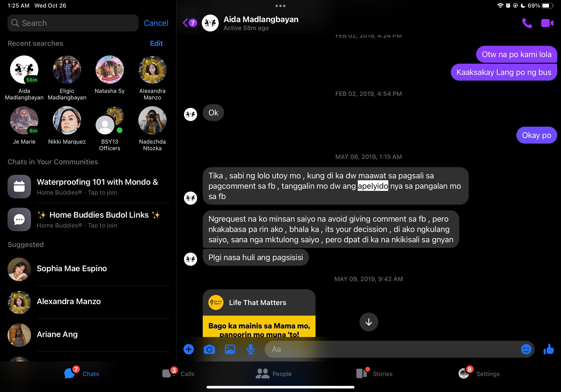Open the camera from message bar
This screenshot has width=561, height=392.
click(x=209, y=349)
